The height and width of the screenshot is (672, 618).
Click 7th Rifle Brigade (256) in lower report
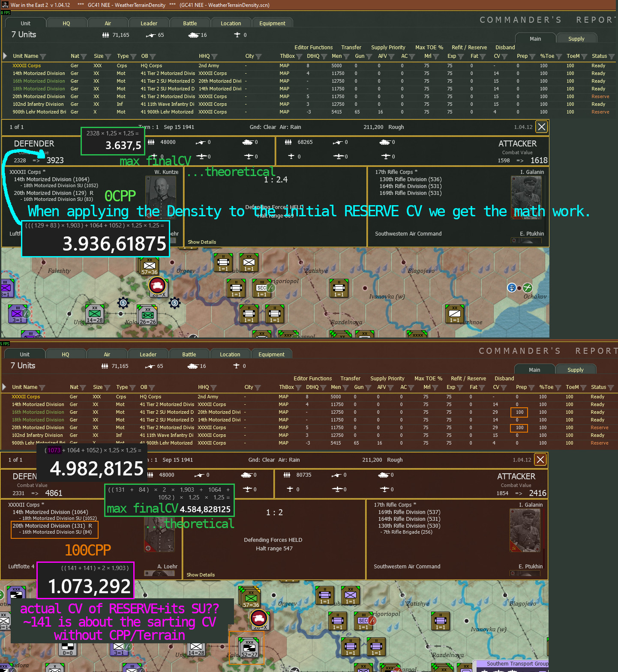(408, 532)
